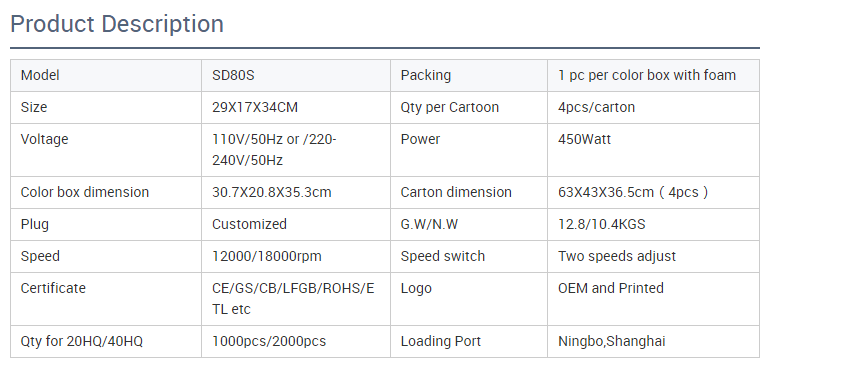Click the 110V/50Hz voltage value cell
Viewport: 862px width, 365px height.
tap(296, 150)
